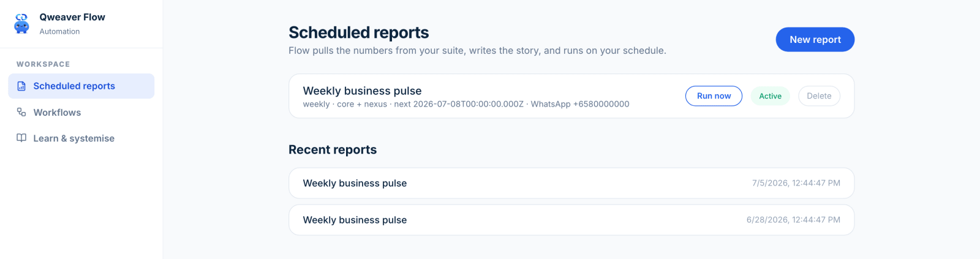Viewport: 980px width, 259px height.
Task: Run the Weekly business pulse now
Action: (x=714, y=96)
